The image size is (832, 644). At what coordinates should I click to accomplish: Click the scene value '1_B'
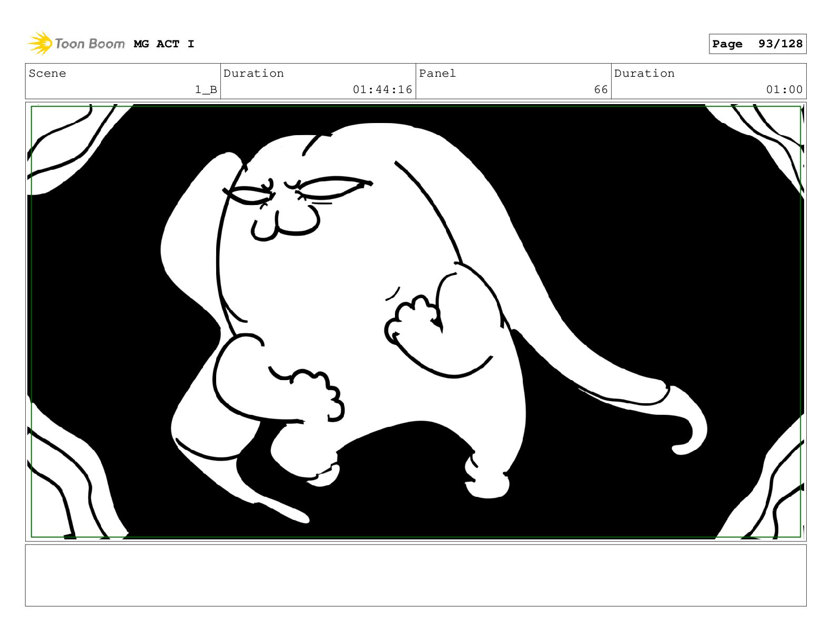[206, 90]
